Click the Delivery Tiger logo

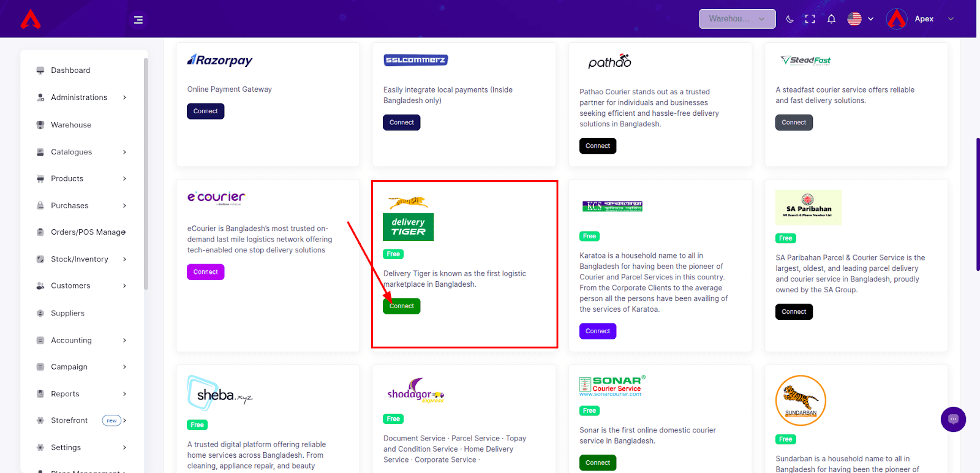click(x=408, y=218)
